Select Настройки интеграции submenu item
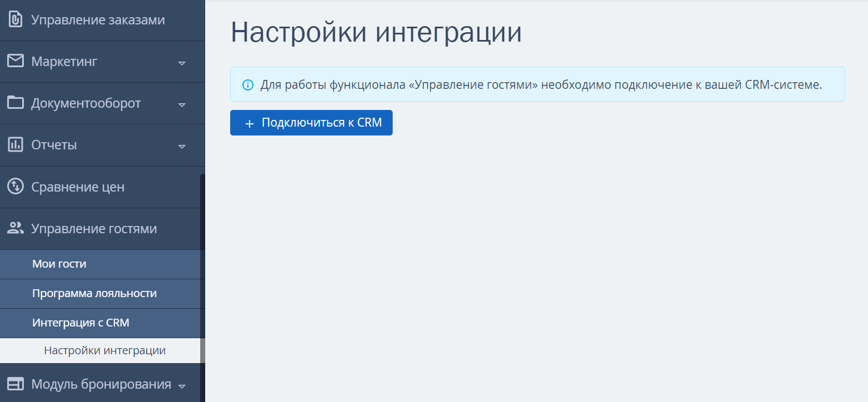The width and height of the screenshot is (868, 402). 100,351
